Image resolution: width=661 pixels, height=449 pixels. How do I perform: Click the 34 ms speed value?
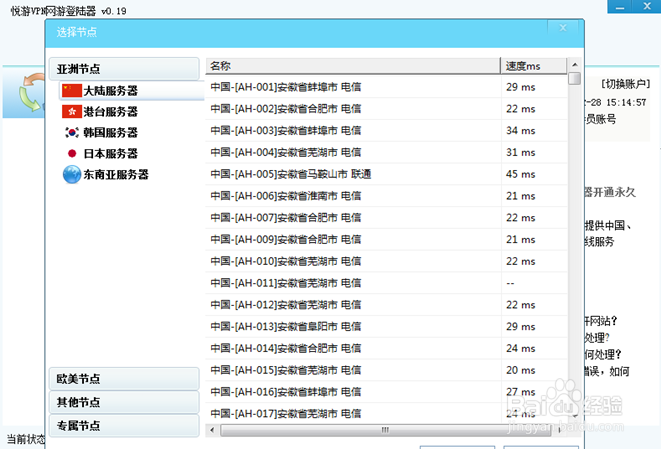[521, 131]
